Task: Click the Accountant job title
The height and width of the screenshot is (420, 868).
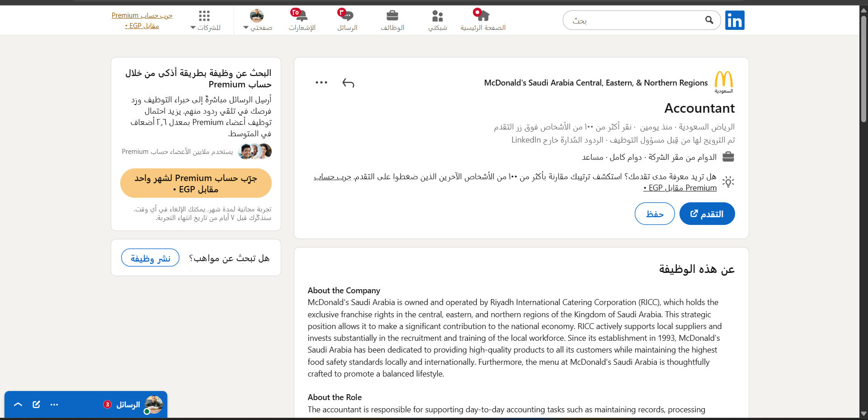Action: click(x=699, y=108)
